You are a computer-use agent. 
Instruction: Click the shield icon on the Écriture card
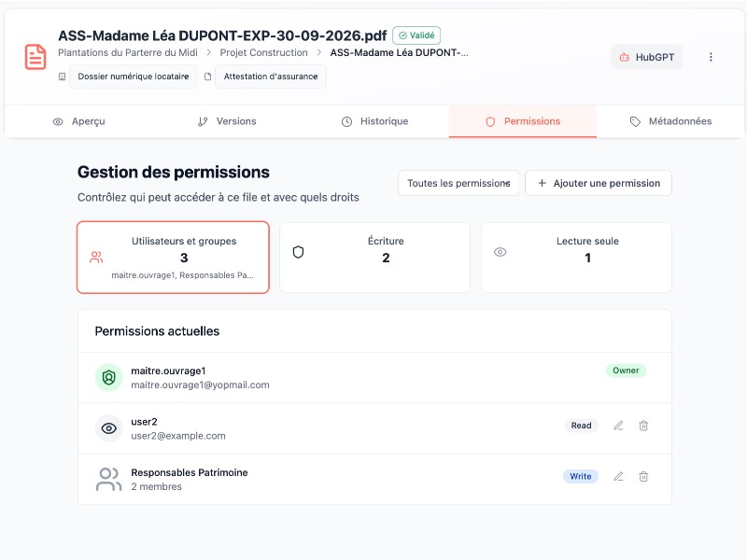coord(299,252)
